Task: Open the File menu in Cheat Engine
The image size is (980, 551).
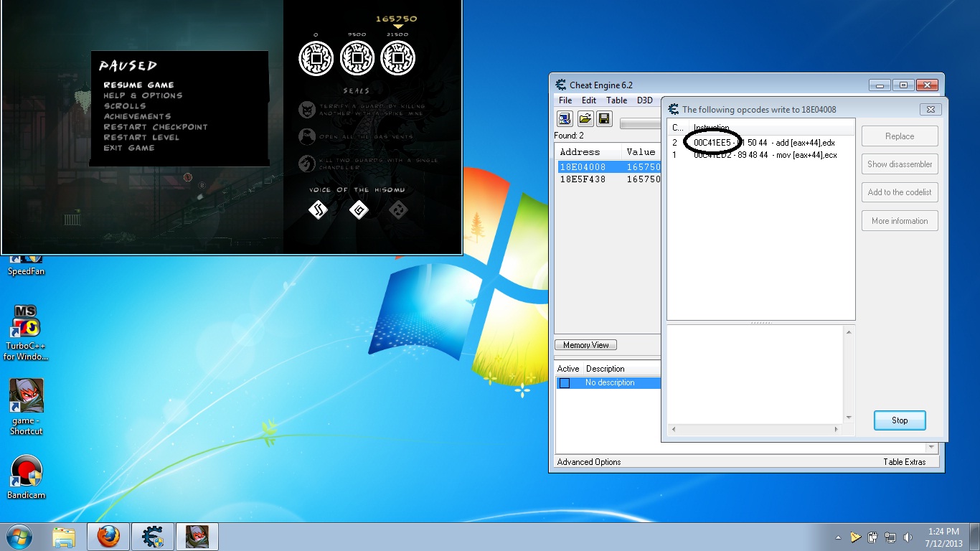Action: coord(565,100)
